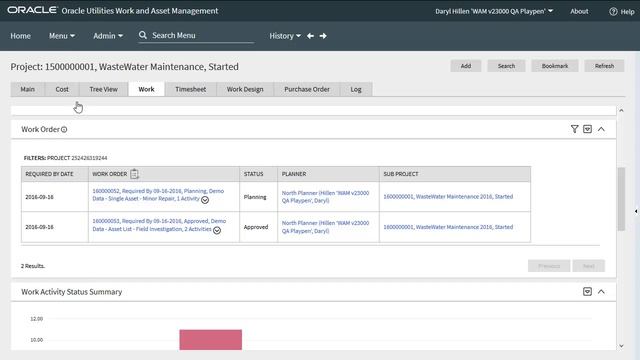Click the Add button
640x360 pixels.
(466, 66)
